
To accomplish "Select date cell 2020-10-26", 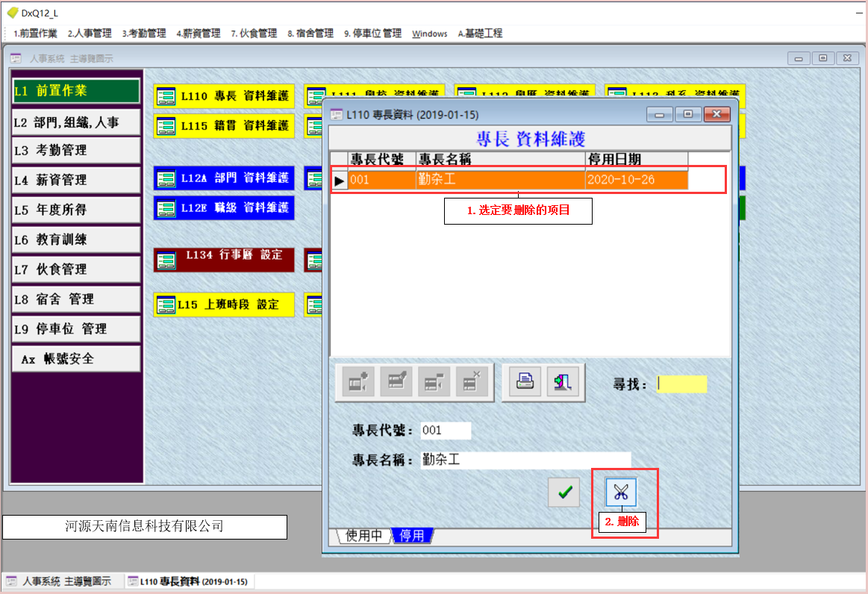I will (x=637, y=180).
